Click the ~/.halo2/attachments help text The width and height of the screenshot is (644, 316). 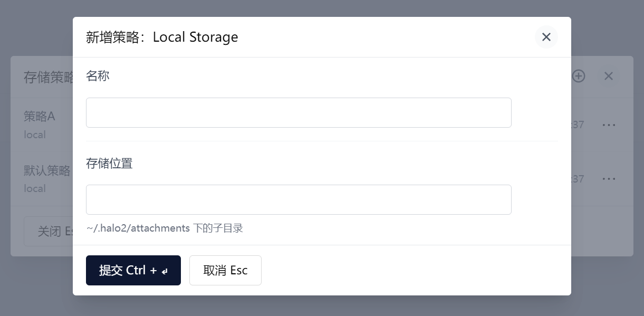tap(165, 228)
